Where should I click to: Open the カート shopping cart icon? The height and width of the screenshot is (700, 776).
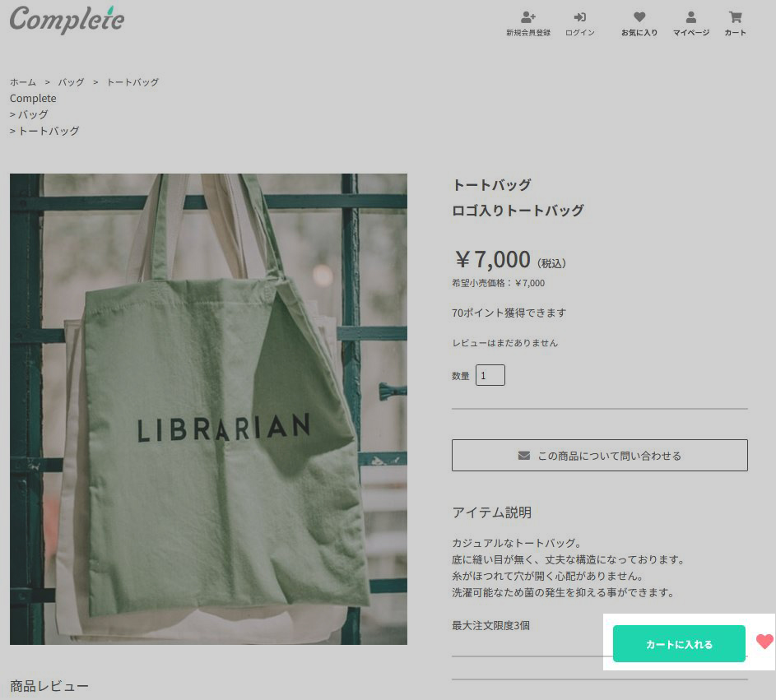click(x=736, y=17)
